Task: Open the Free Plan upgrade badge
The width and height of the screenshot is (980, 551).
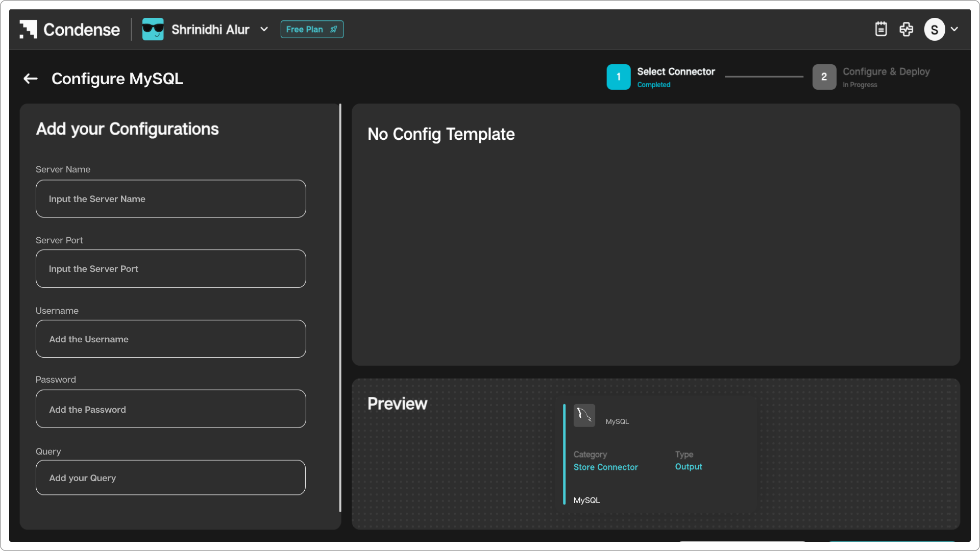Action: [312, 29]
